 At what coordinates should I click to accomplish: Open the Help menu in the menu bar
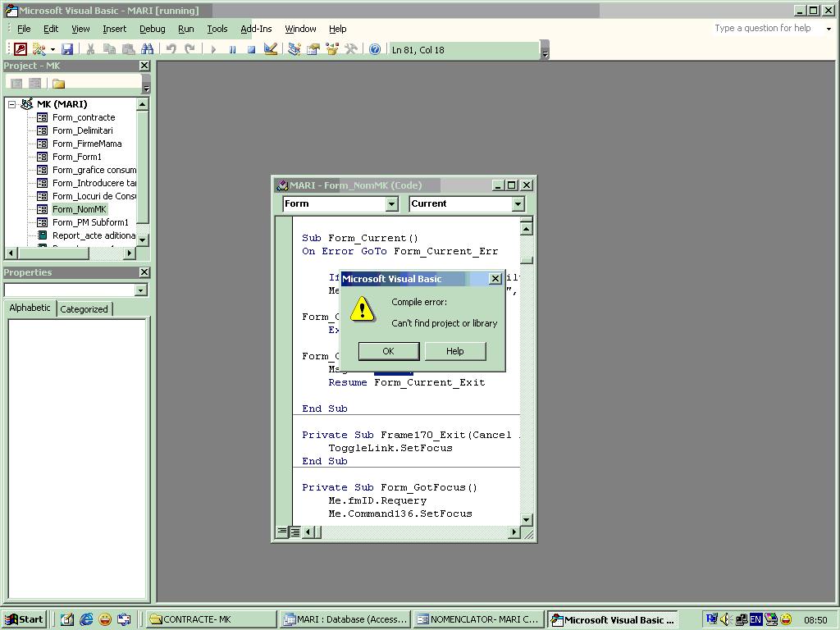coord(337,29)
